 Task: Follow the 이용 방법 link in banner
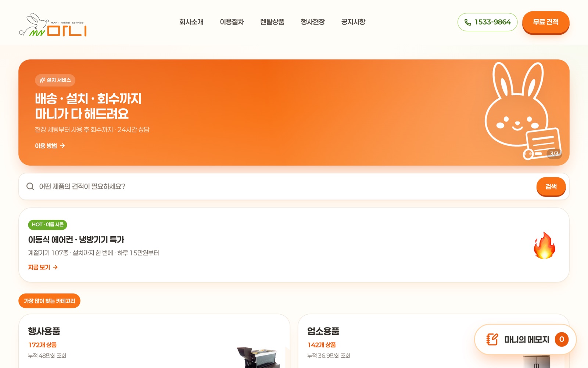50,146
